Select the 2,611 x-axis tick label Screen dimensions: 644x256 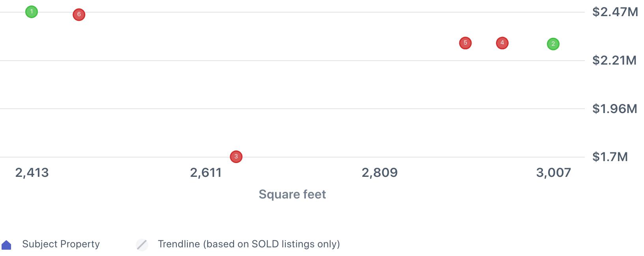tap(206, 173)
